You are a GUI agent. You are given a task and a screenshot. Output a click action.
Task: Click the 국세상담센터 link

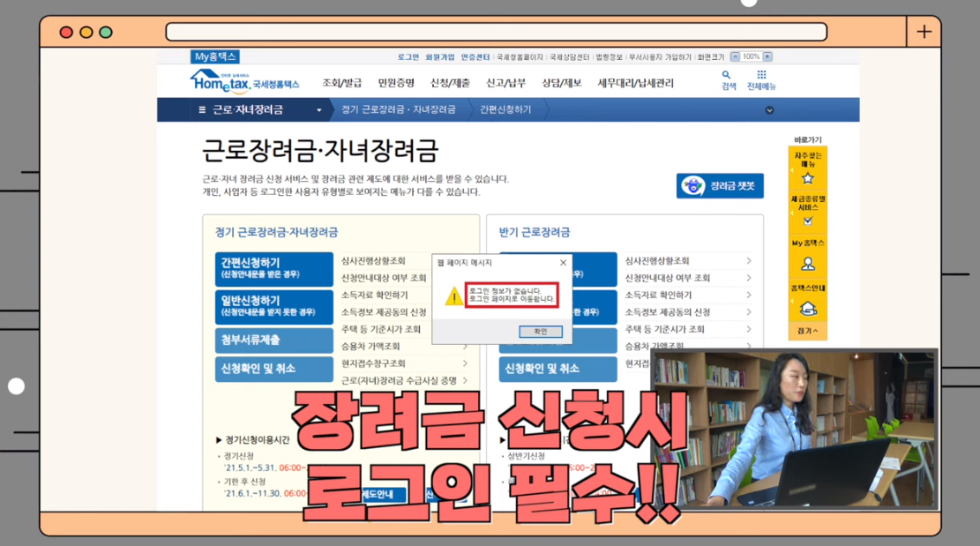point(569,56)
